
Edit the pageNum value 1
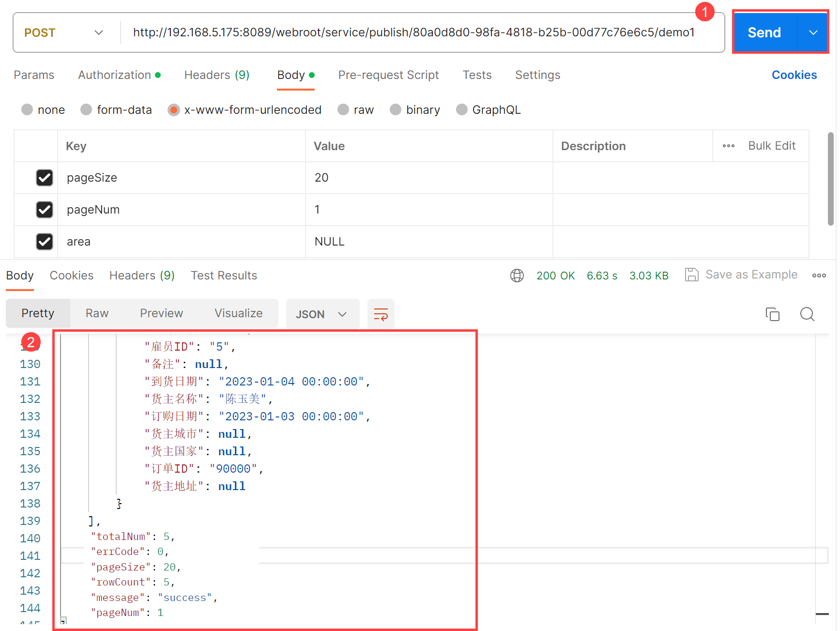[429, 210]
